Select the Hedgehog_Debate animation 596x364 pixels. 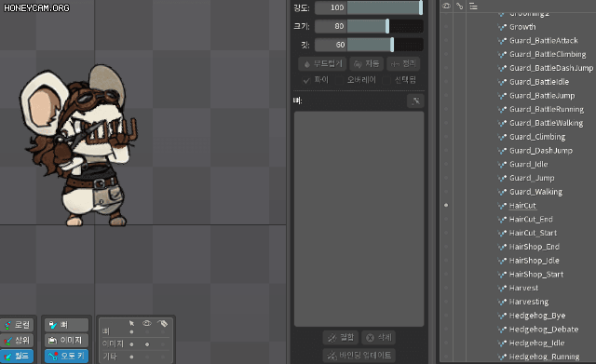pos(544,329)
